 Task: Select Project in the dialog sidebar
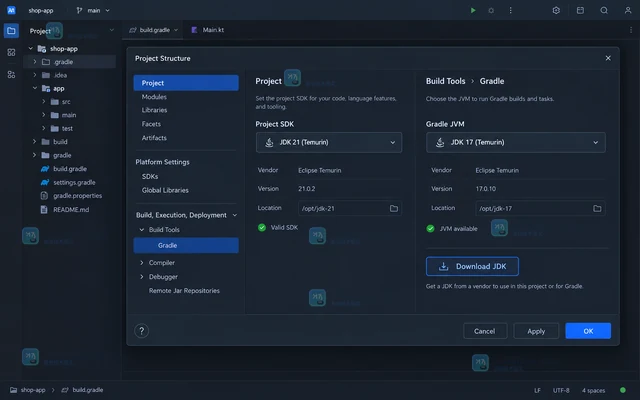tap(186, 83)
